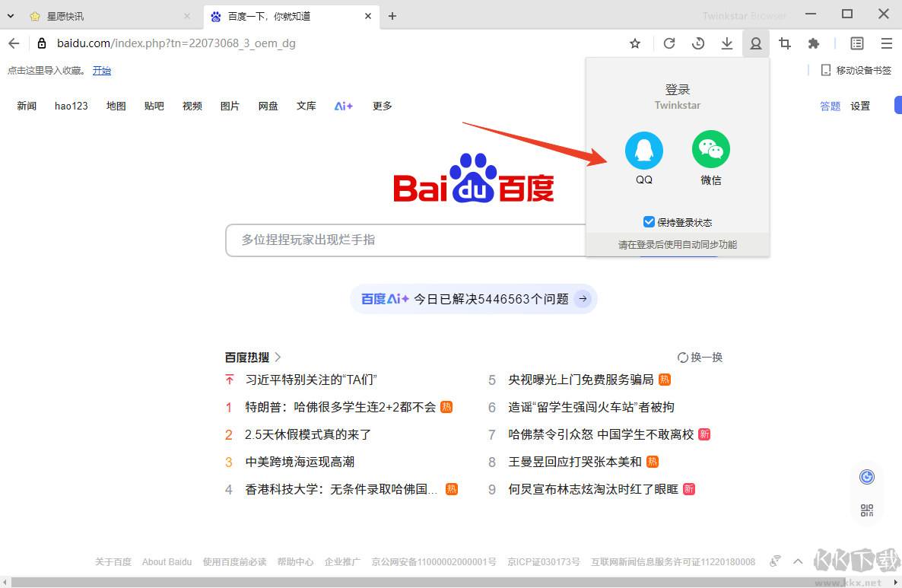Click 企业推广 footer link
This screenshot has width=902, height=588.
coord(342,561)
